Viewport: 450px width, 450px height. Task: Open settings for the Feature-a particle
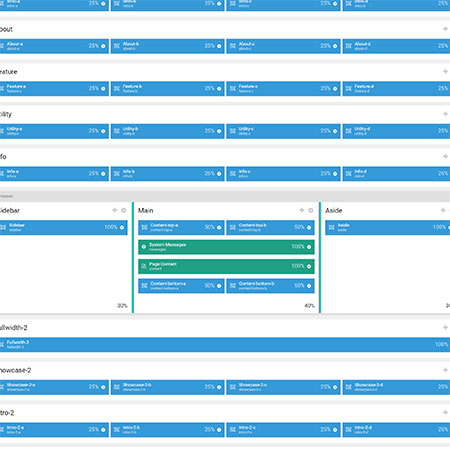pyautogui.click(x=103, y=89)
